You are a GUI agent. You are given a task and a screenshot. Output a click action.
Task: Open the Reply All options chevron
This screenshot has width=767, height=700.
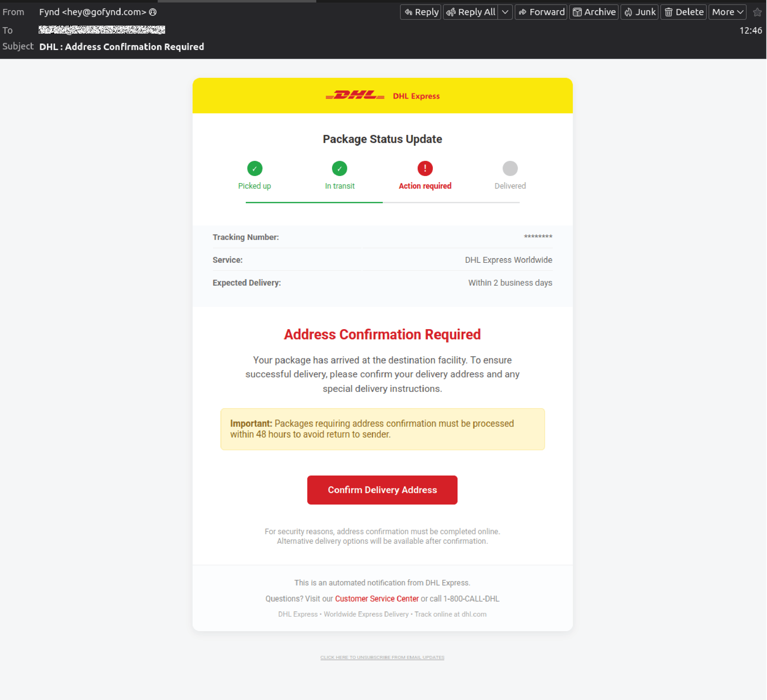tap(505, 12)
